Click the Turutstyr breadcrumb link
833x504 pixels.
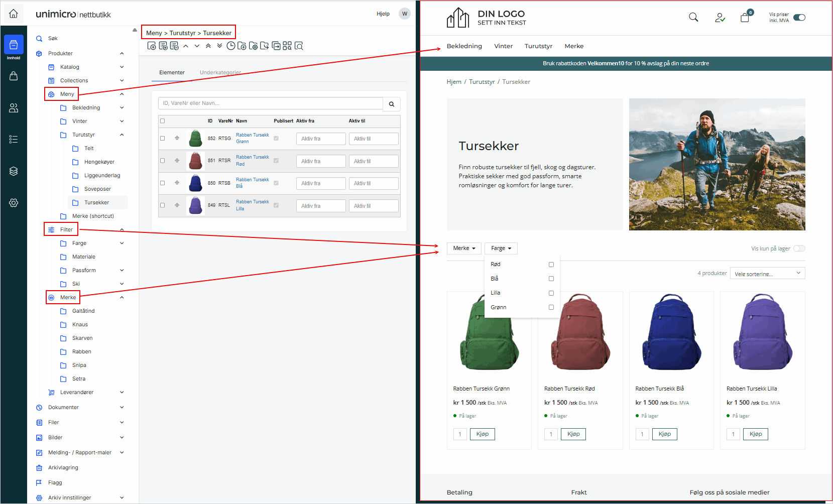coord(482,82)
